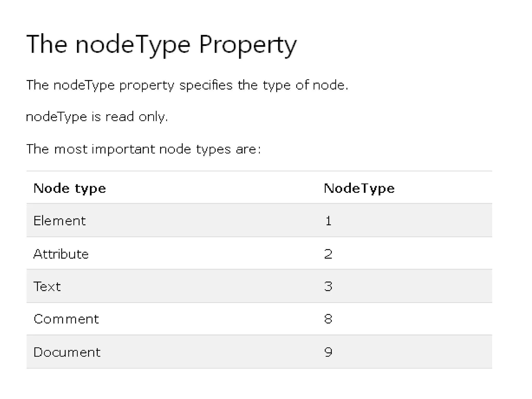The height and width of the screenshot is (399, 532).
Task: Click the word 'Property' in the heading
Action: tap(248, 45)
